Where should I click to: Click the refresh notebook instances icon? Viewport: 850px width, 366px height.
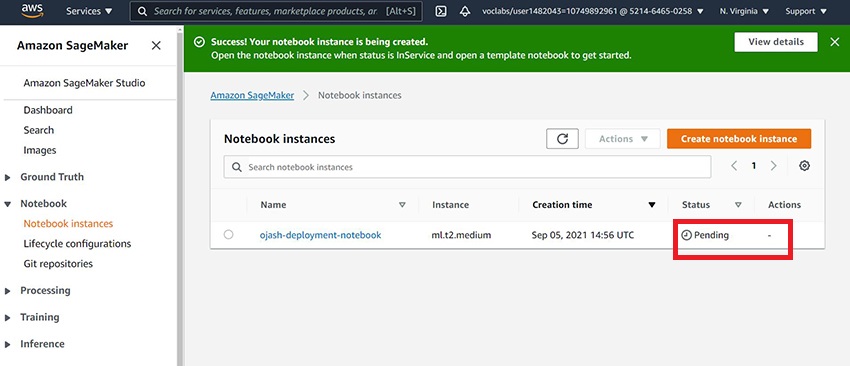[562, 139]
